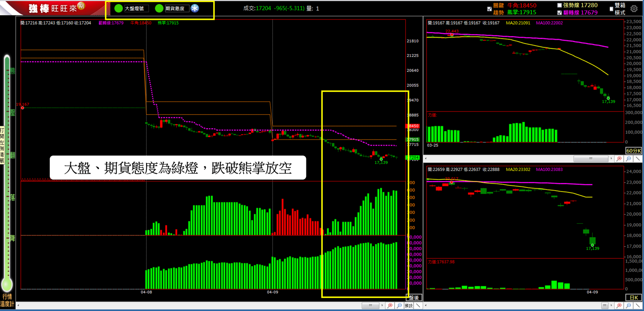The image size is (644, 311).
Task: Click the 04-08 date label on the main chart
Action: tap(147, 292)
